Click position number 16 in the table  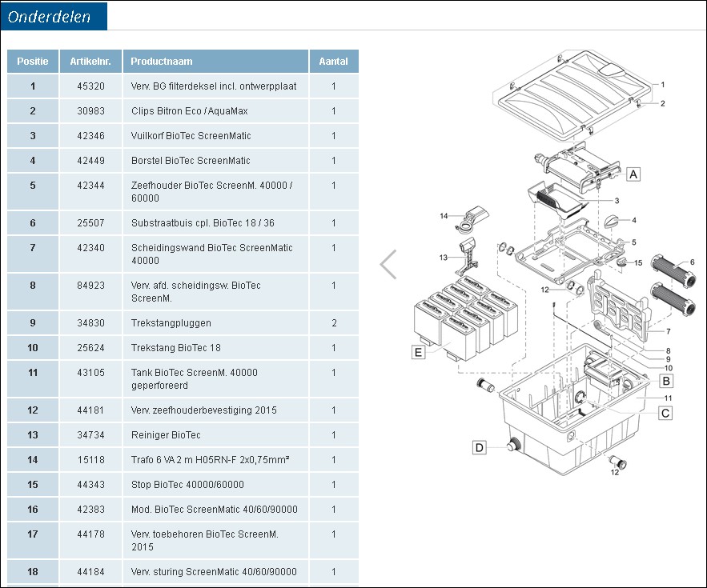coord(33,509)
